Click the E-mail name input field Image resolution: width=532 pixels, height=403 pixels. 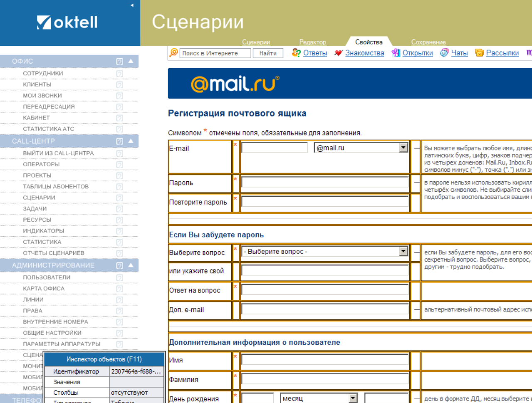point(274,148)
